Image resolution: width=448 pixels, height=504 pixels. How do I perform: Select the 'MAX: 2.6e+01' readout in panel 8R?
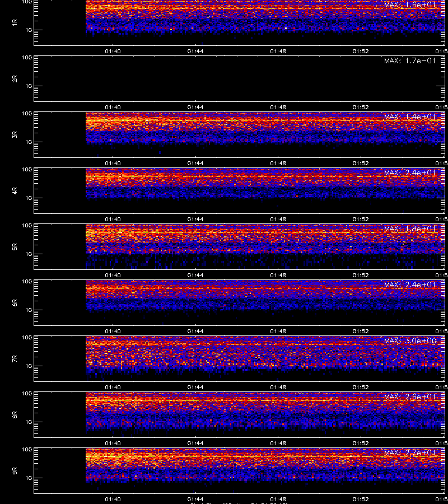[410, 396]
